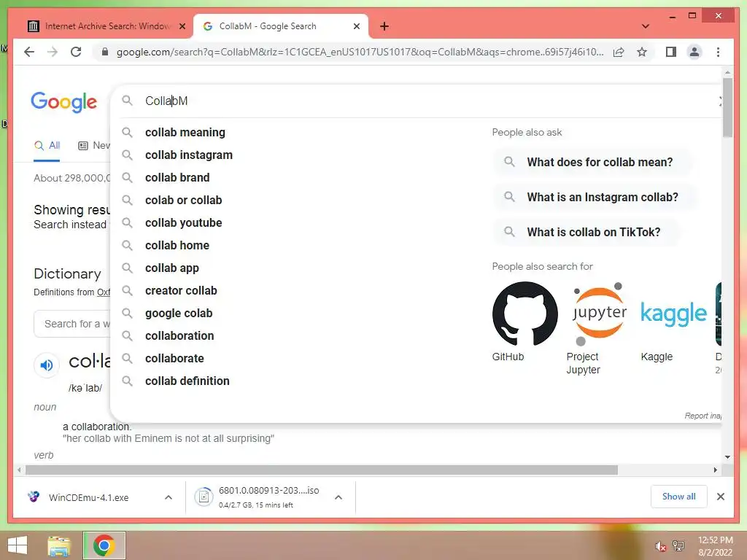Select the CollabM - Google Search tab

click(280, 26)
